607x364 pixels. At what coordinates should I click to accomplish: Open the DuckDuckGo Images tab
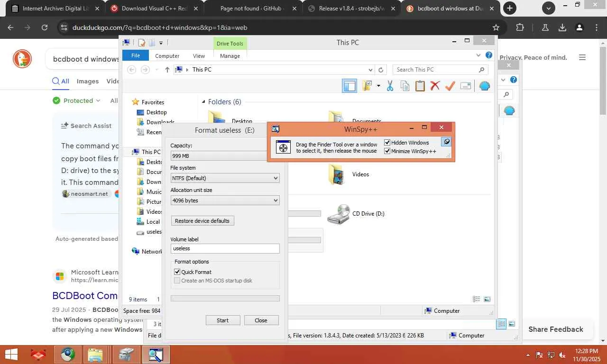point(88,81)
